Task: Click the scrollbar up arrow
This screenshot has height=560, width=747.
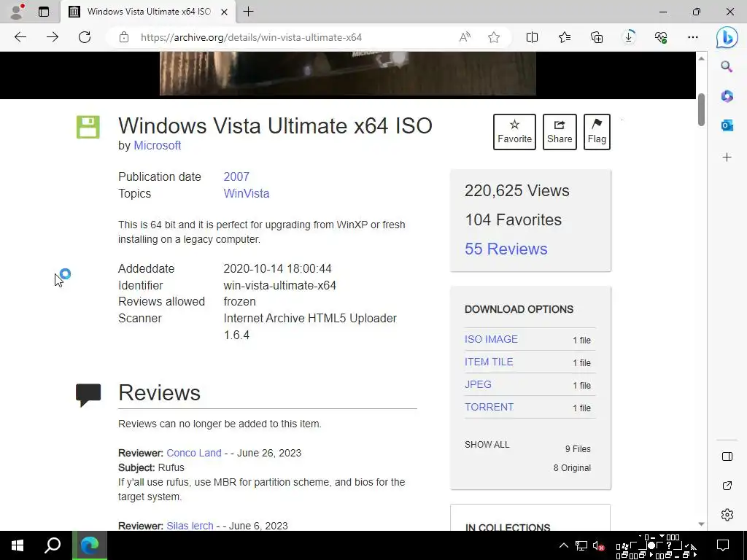Action: [x=701, y=58]
